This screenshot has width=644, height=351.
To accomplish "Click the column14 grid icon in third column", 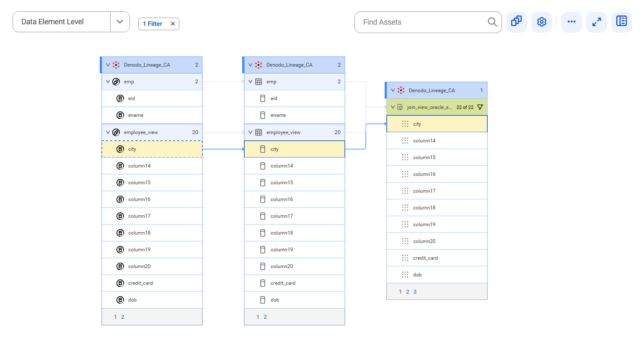I will (x=405, y=141).
